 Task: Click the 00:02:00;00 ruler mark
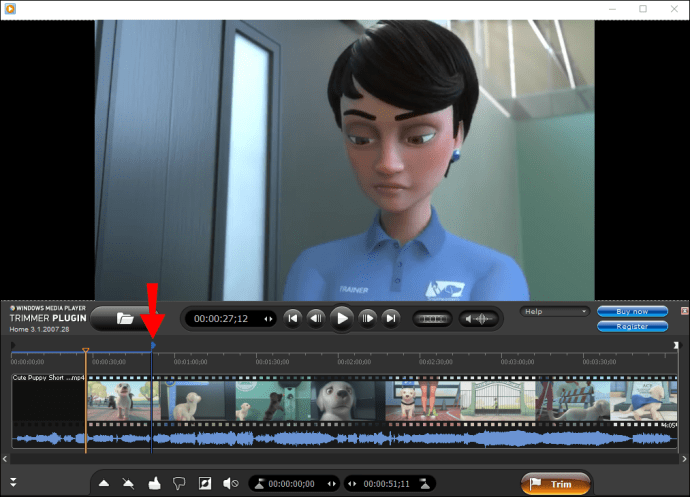[x=354, y=362]
